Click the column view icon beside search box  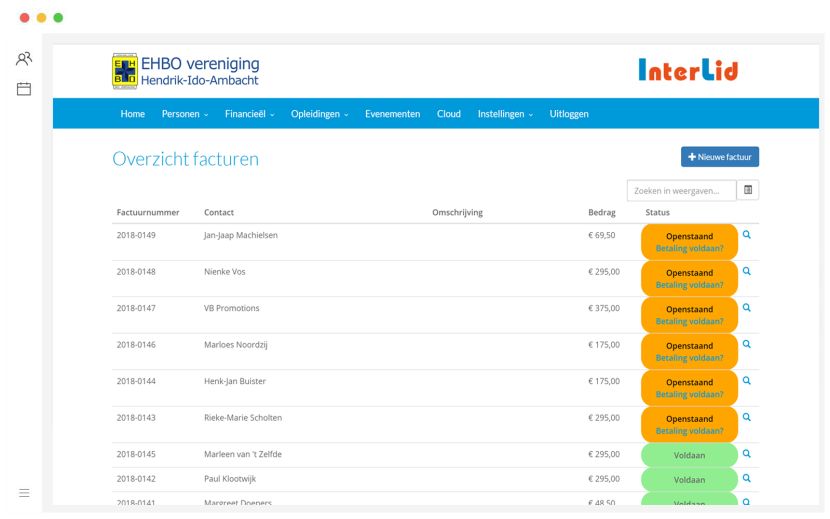coord(748,190)
